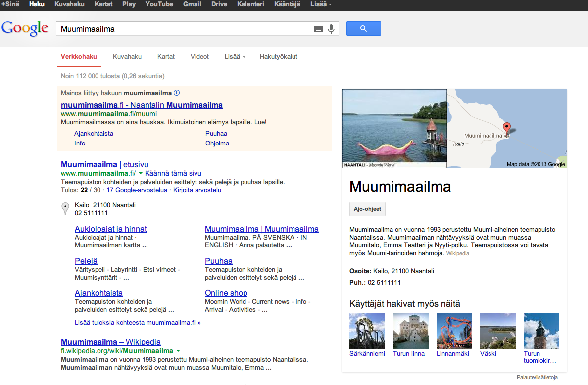Open Wikipedia source link in knowledge panel
The height and width of the screenshot is (385, 588).
[457, 254]
